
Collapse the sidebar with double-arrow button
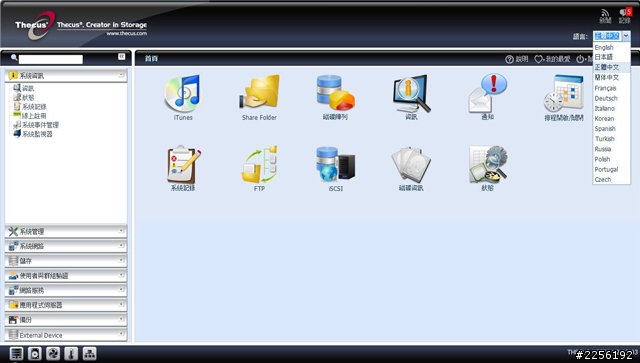122,56
